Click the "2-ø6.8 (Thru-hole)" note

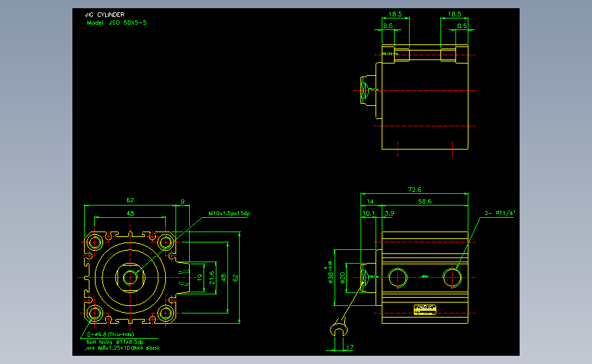click(111, 334)
